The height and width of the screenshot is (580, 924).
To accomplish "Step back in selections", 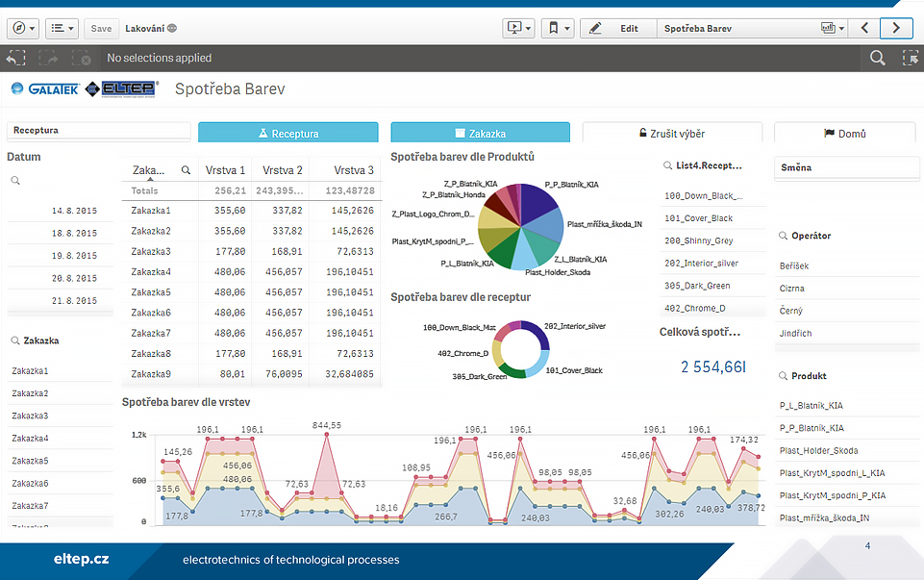I will click(x=15, y=59).
